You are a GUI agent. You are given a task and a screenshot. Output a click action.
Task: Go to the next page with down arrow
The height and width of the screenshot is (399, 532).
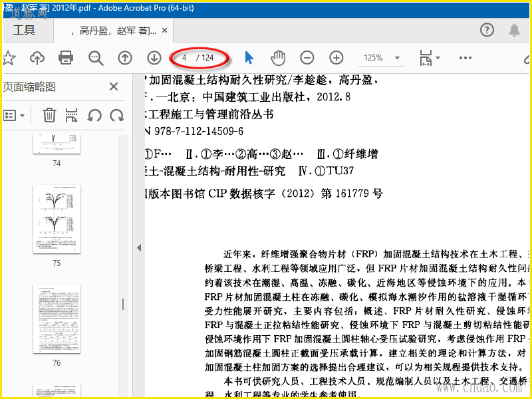point(154,58)
